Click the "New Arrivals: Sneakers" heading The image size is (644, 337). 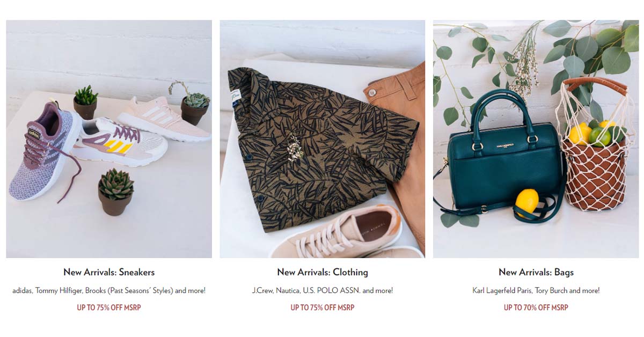[109, 272]
